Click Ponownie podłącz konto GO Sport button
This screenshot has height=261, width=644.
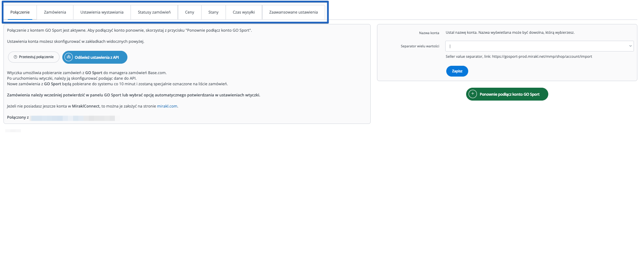pos(509,94)
